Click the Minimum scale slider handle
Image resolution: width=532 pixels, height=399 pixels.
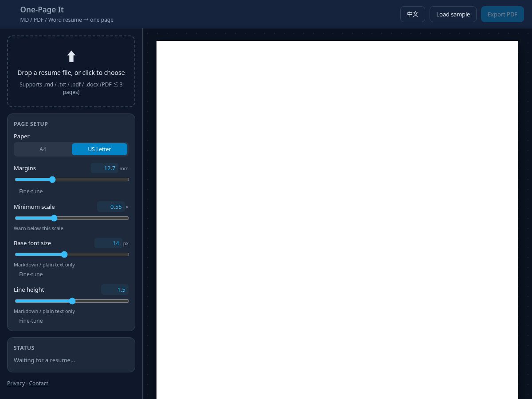(x=54, y=218)
